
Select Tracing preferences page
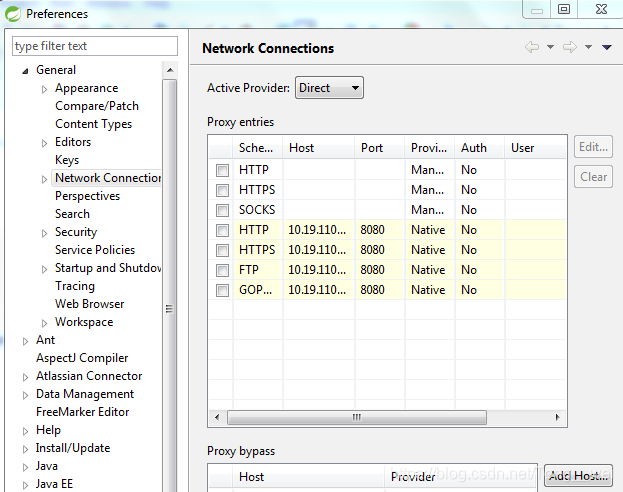tap(75, 286)
